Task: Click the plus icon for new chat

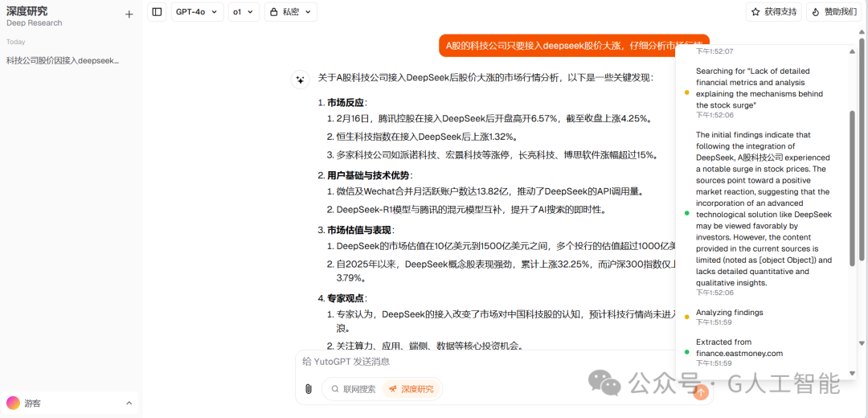Action: pos(129,14)
